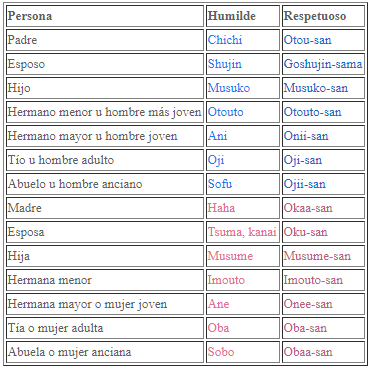Click the Oji-san link
369x369 pixels.
tap(303, 160)
